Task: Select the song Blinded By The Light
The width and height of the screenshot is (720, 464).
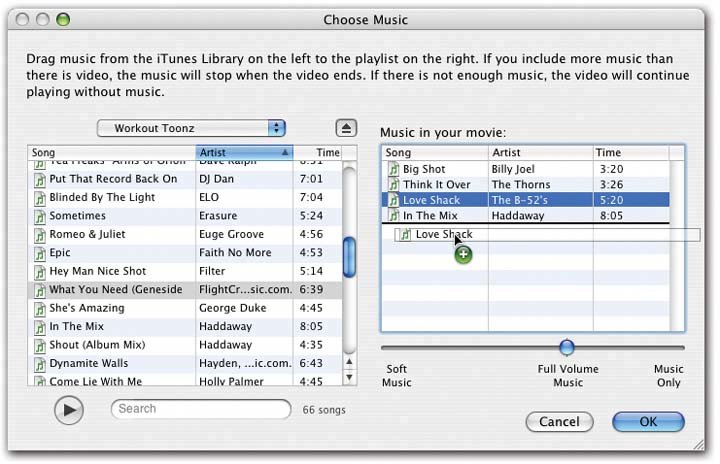Action: pos(102,198)
